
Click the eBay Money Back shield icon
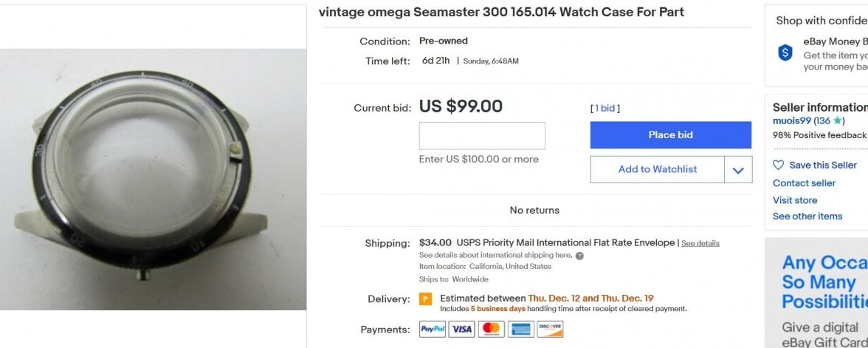[785, 52]
